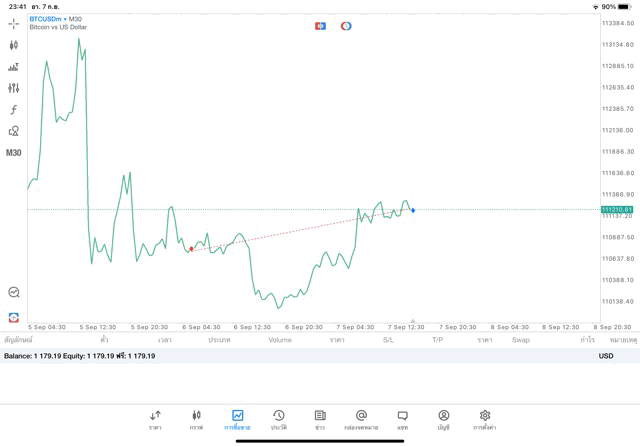The width and height of the screenshot is (640, 447).
Task: Tap the circular red-blue icon above chart
Action: (346, 25)
